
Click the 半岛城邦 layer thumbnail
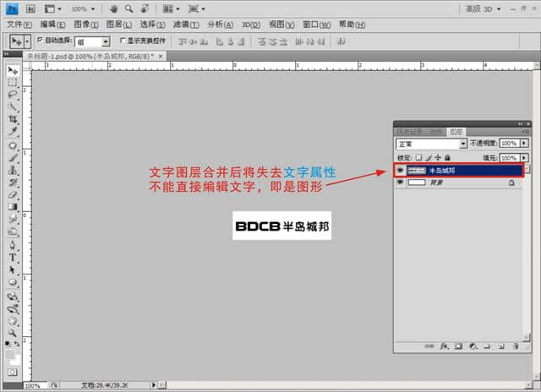(418, 170)
